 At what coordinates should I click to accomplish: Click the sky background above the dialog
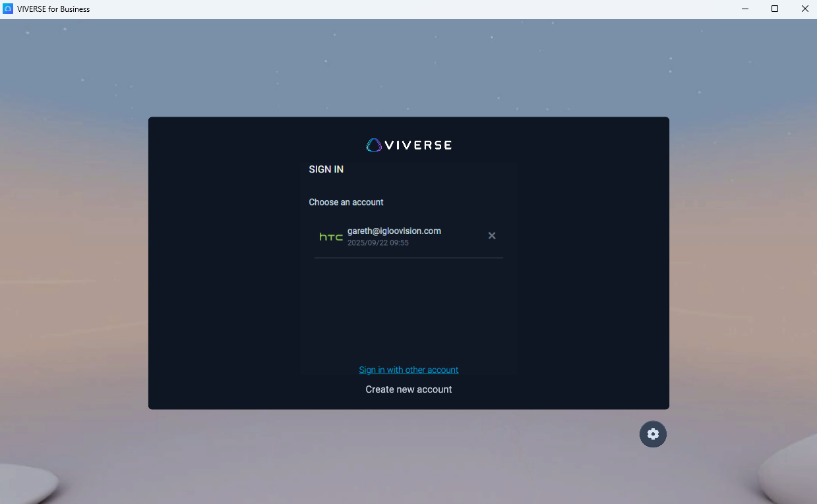coord(408,66)
